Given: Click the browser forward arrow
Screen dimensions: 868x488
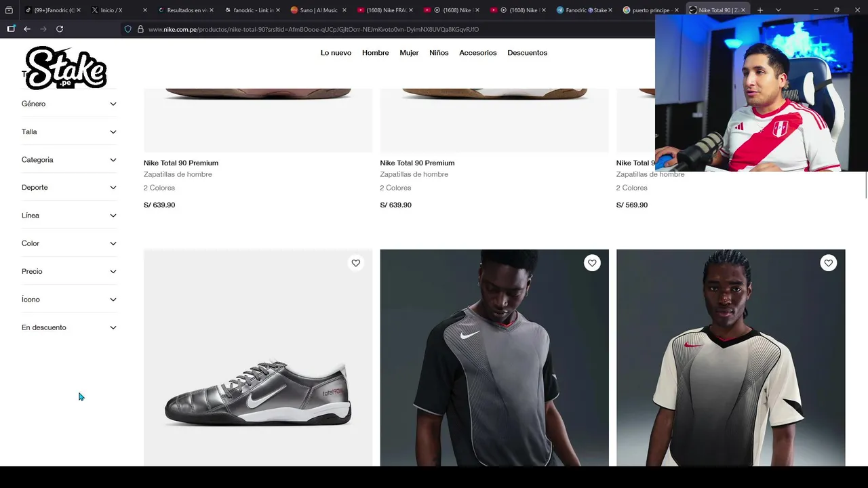Looking at the screenshot, I should (43, 29).
